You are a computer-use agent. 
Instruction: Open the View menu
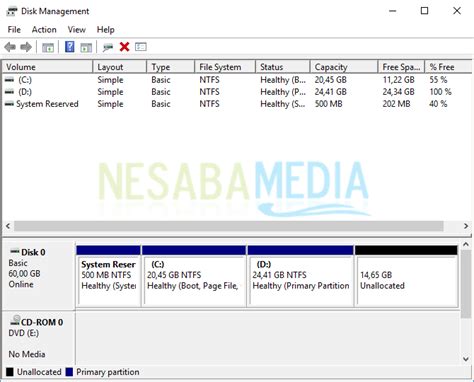click(x=77, y=30)
